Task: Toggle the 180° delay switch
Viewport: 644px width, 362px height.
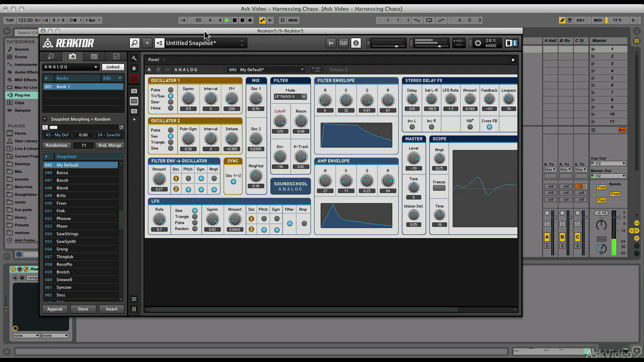Action: pos(470,127)
